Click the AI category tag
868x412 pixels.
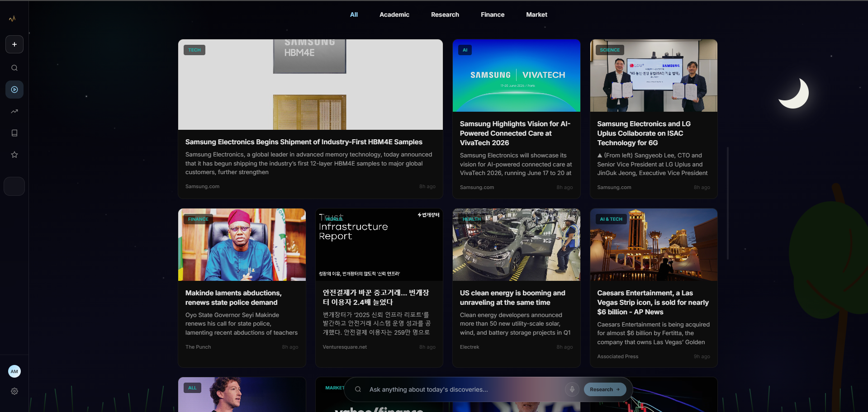coord(465,50)
